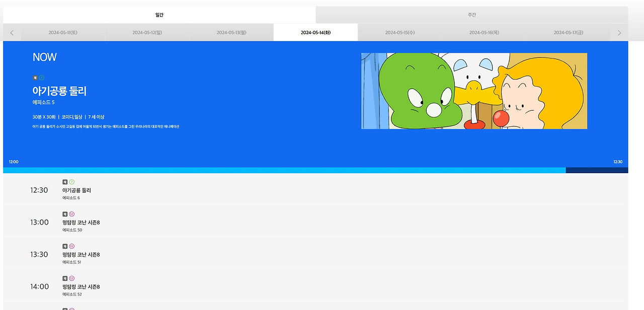The height and width of the screenshot is (310, 644).
Task: Click 에피소드 6 text
Action: point(71,198)
